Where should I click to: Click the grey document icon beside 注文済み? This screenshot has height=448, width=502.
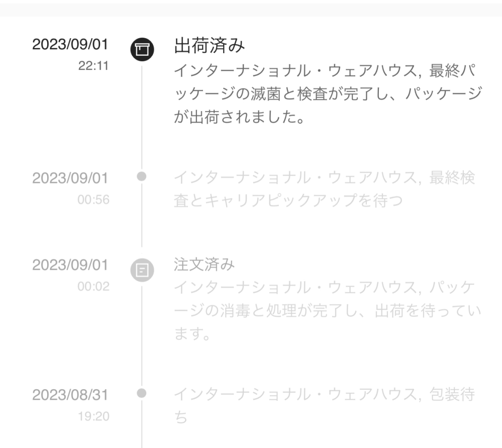point(142,271)
